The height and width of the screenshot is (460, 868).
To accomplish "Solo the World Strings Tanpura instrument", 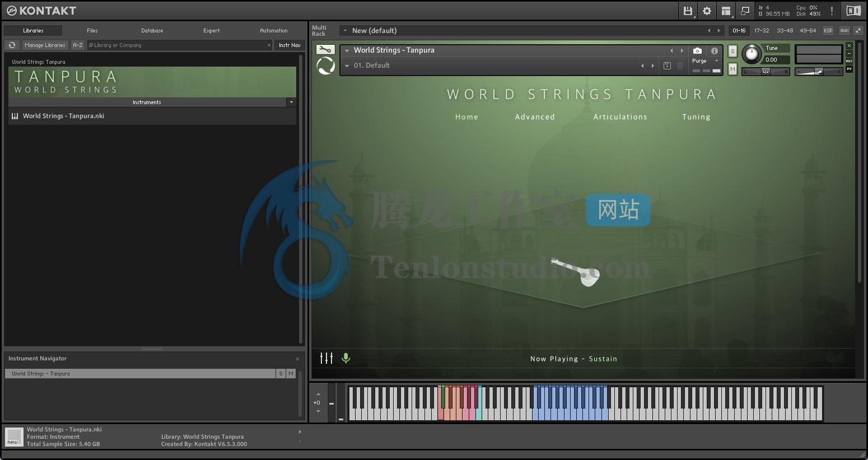I will click(x=732, y=51).
